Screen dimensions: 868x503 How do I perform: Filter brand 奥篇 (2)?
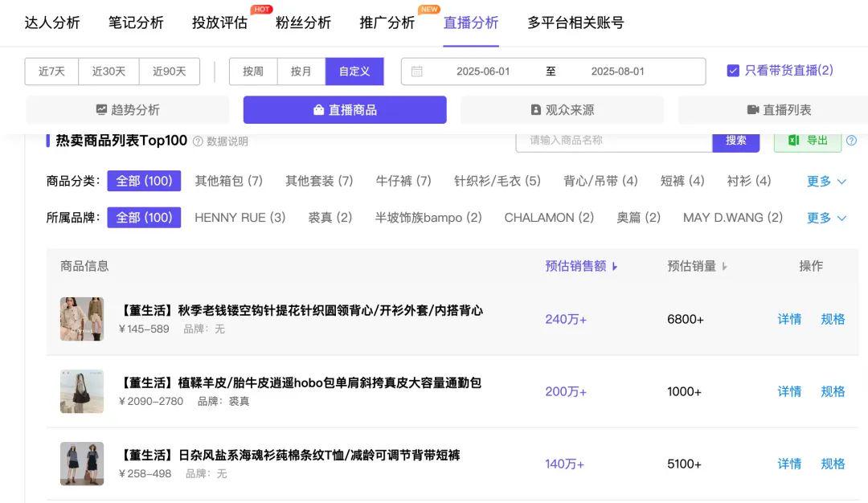[x=638, y=218]
